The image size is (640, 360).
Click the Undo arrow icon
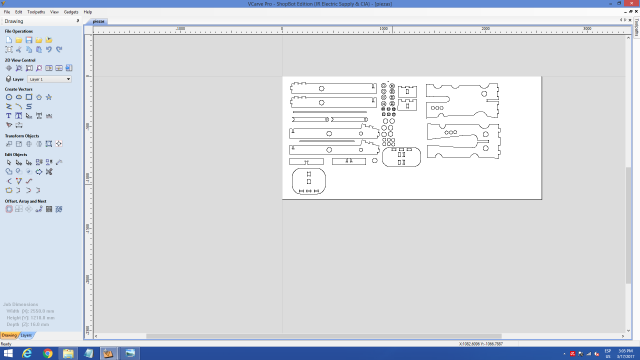[x=49, y=49]
